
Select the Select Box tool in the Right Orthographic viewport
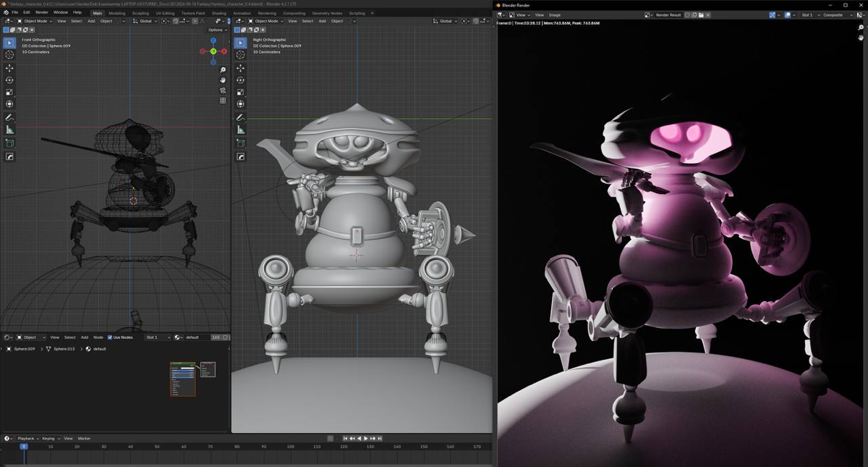239,43
